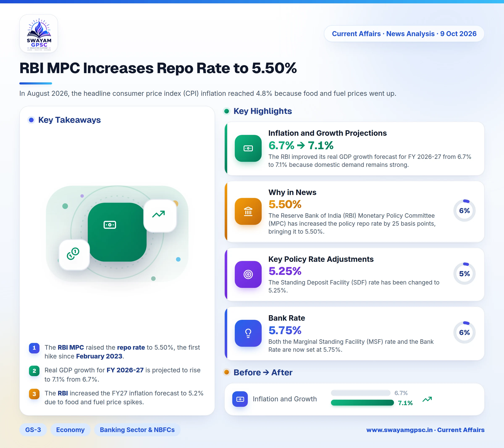Screen dimensions: 504x448
Task: Click the coins icon tile in illustration
Action: [74, 255]
